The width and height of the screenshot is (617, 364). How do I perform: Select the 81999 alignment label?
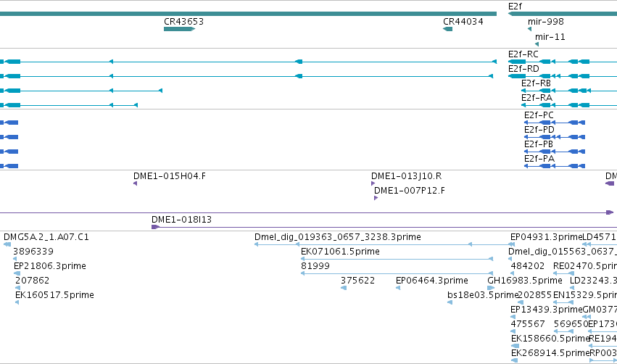click(x=315, y=266)
